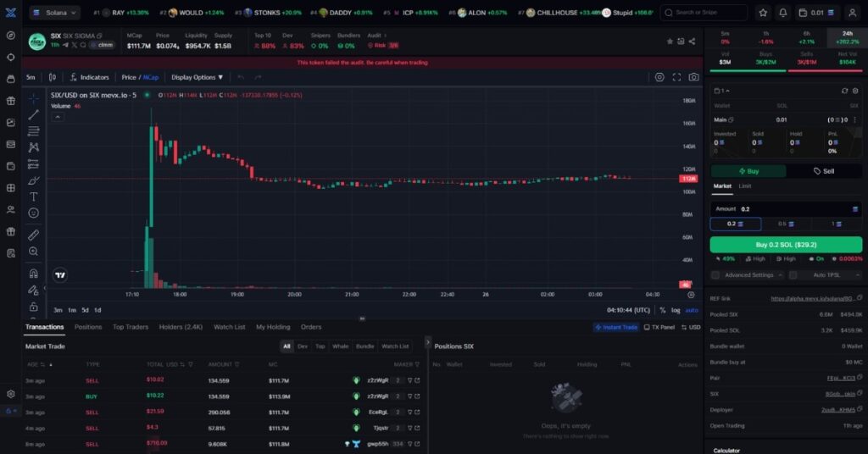Click the Amount input field
This screenshot has height=454, width=868.
786,209
